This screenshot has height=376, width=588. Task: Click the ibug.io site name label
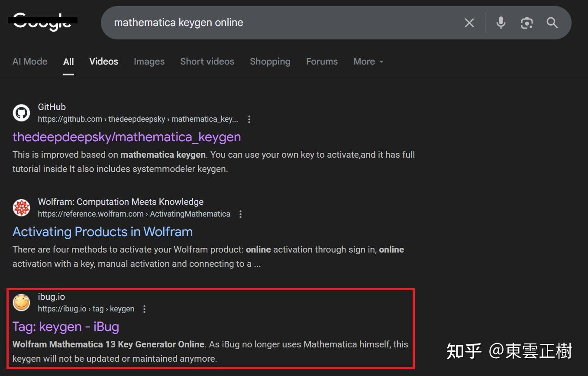[52, 297]
